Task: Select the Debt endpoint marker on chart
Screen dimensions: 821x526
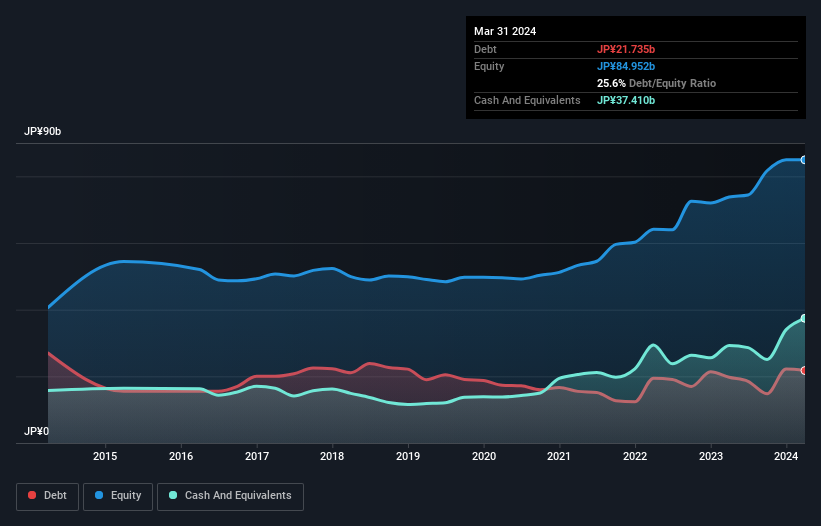Action: tap(804, 371)
